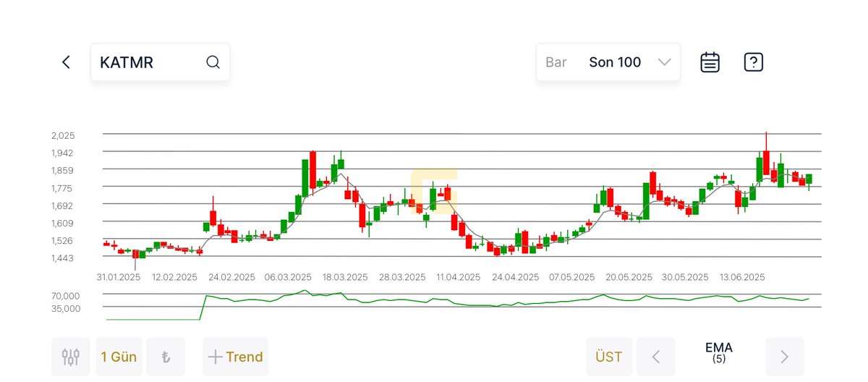Go to the previous indicator
Viewport: 868px width, 382px height.
point(656,357)
